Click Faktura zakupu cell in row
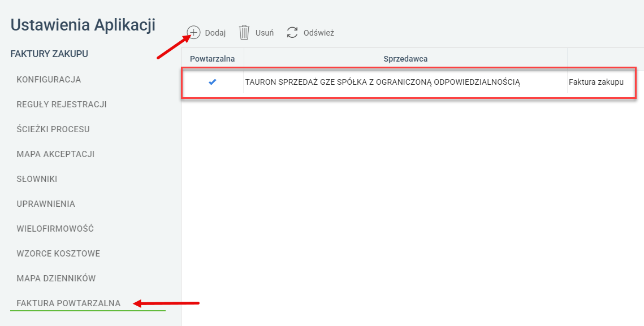The width and height of the screenshot is (644, 326). click(596, 82)
